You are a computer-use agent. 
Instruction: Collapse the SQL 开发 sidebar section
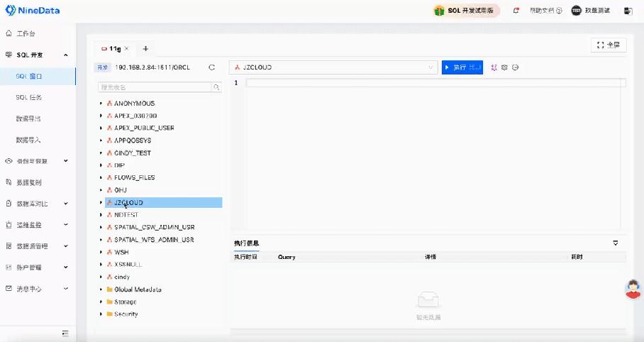click(66, 55)
